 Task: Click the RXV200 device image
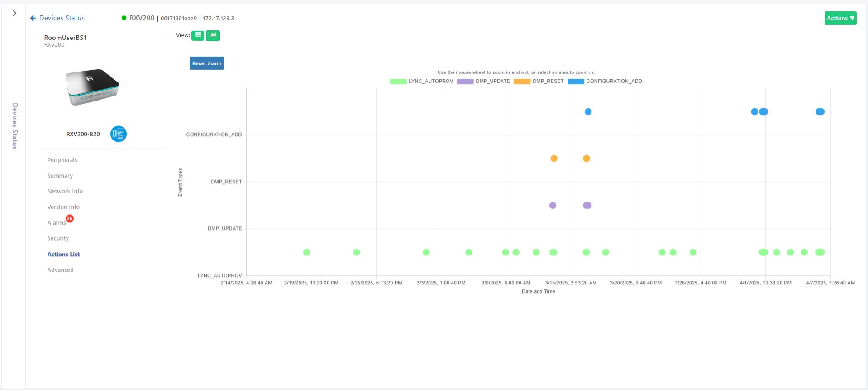[92, 87]
